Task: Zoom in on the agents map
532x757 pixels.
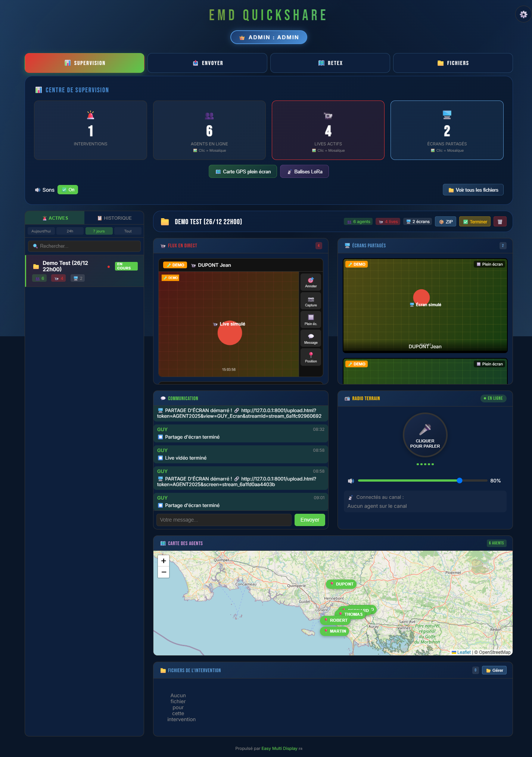Action: tap(164, 561)
